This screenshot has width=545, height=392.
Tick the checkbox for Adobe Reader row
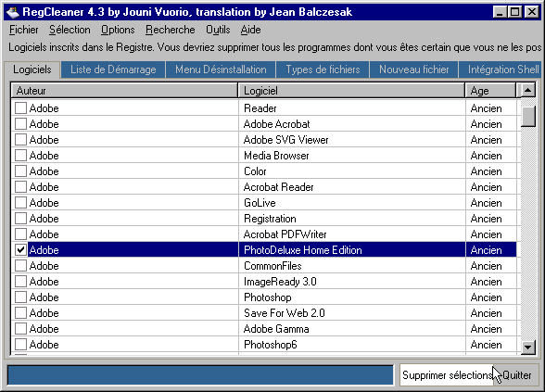(20, 108)
